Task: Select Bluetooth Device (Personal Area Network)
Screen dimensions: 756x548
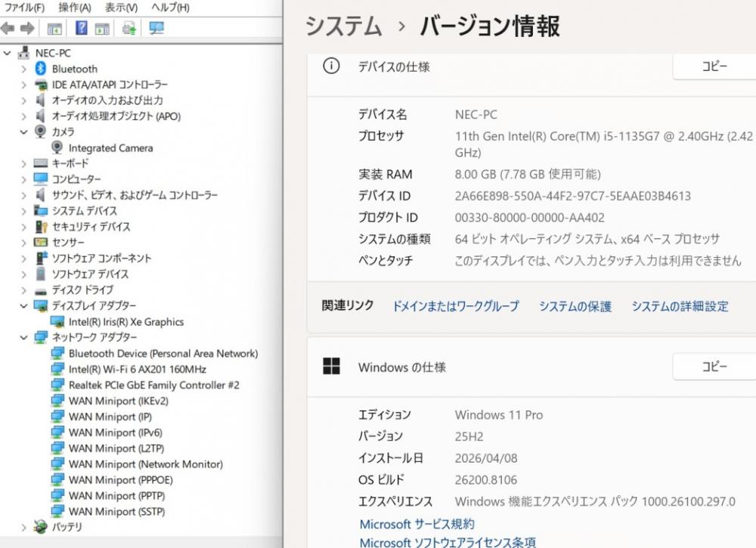Action: click(x=163, y=353)
